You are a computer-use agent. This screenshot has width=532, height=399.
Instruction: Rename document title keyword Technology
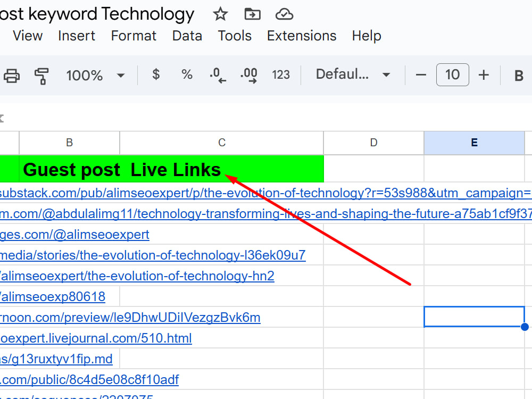[97, 14]
